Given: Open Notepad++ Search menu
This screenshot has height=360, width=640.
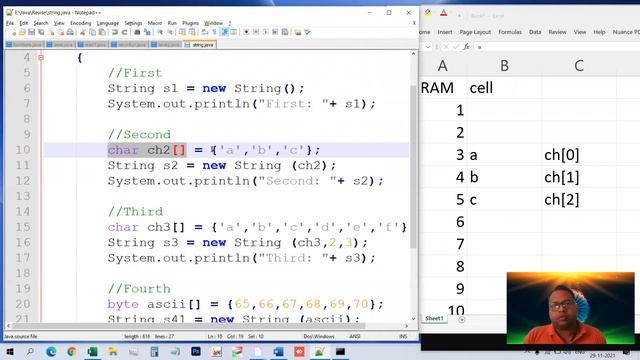Looking at the screenshot, I should click(x=41, y=23).
